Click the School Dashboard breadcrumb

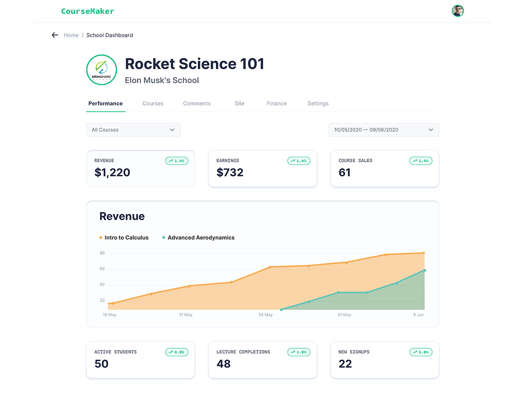[110, 35]
